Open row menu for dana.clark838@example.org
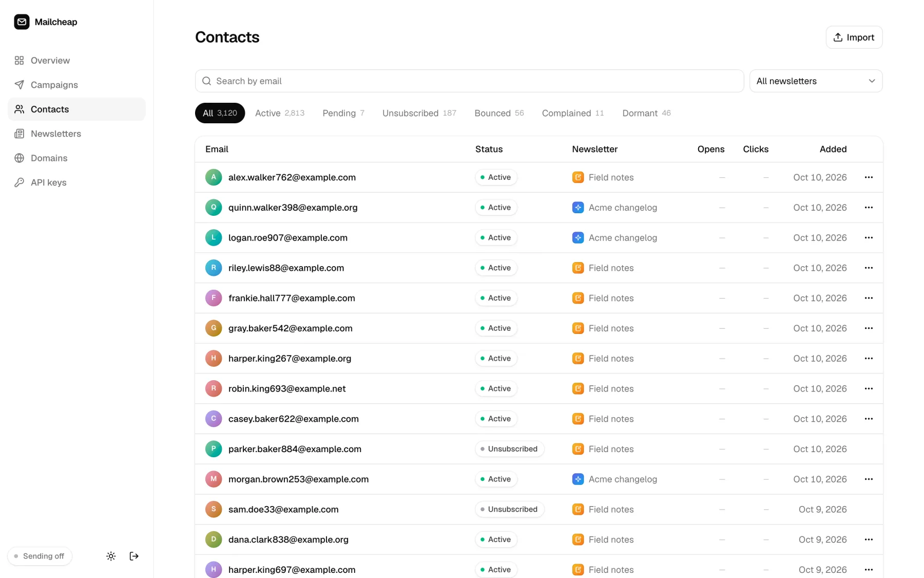The width and height of the screenshot is (924, 578). (869, 539)
